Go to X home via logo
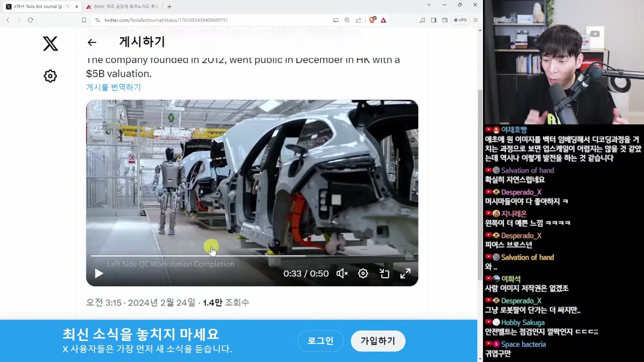This screenshot has height=362, width=644. [x=50, y=44]
